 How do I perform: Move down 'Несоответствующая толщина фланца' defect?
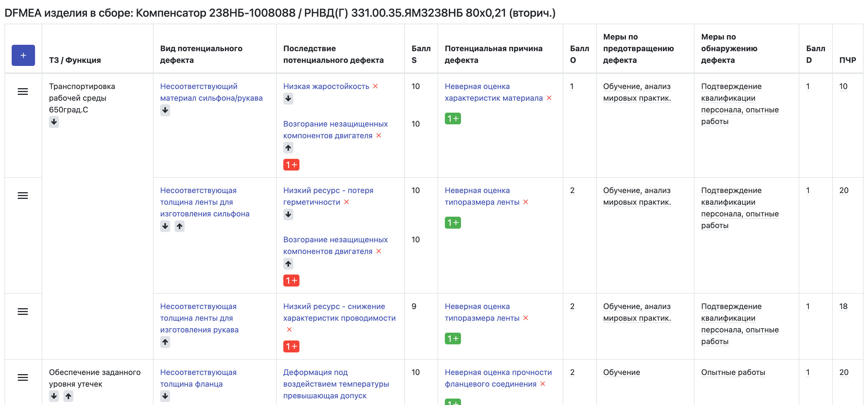(165, 396)
